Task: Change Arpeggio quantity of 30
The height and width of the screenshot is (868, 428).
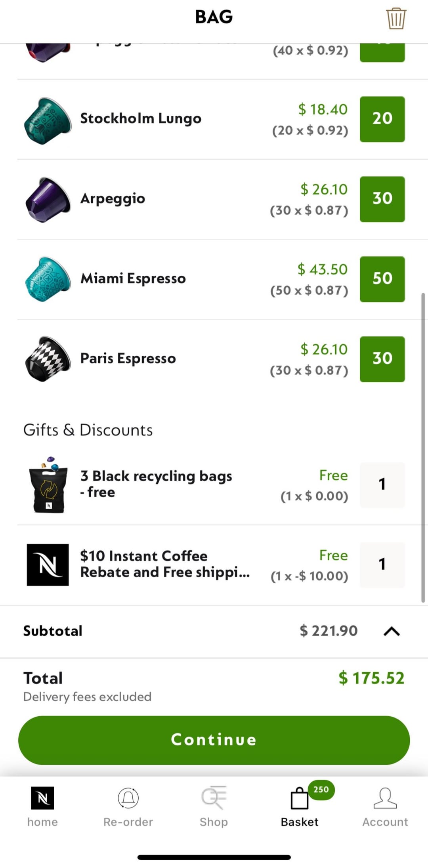Action: pyautogui.click(x=382, y=199)
